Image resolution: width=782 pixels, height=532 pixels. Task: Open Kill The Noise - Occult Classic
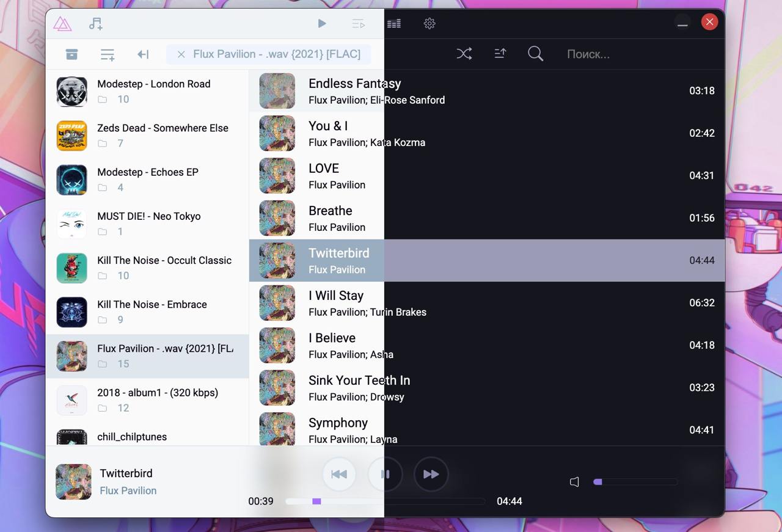coord(147,268)
